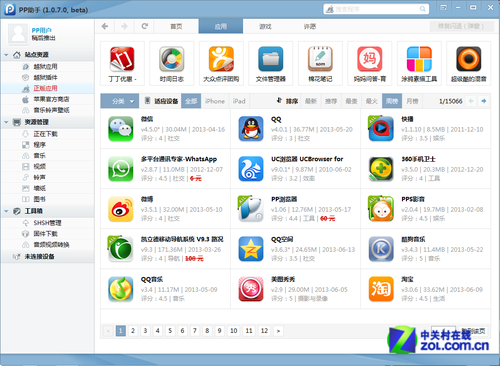Open featured app 大众点评团购
500x366 pixels.
[221, 63]
